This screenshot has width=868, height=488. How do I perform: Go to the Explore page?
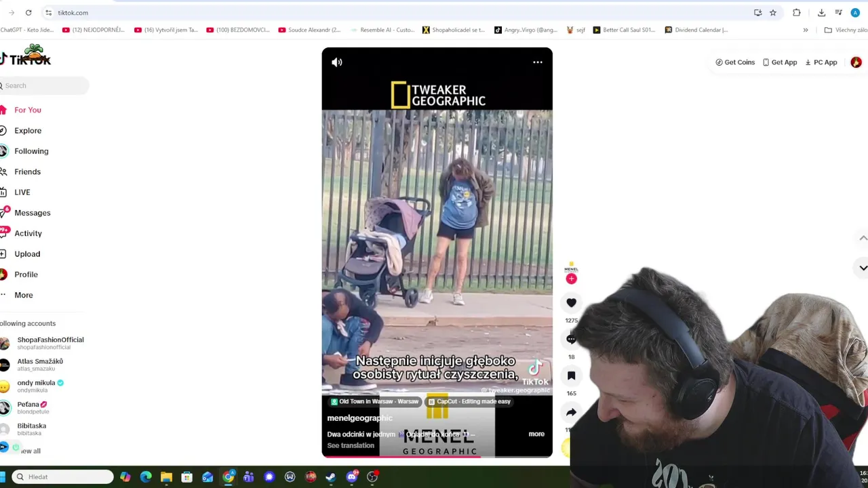click(22, 131)
